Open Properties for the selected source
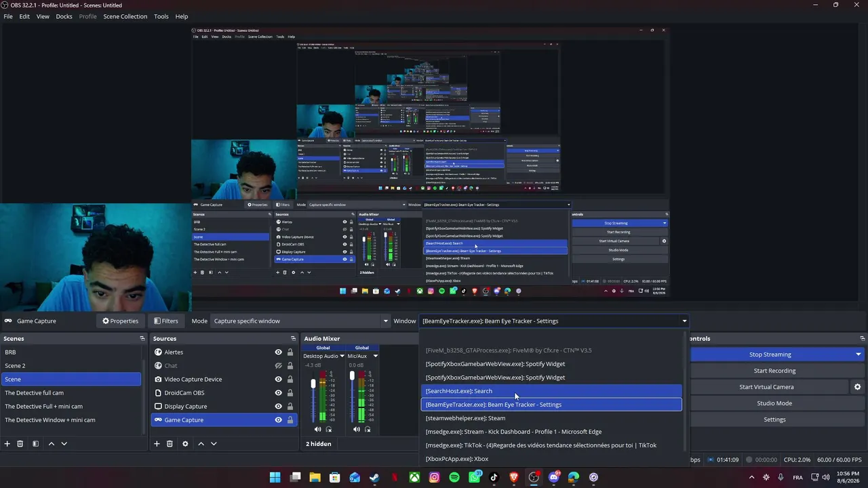 click(121, 321)
